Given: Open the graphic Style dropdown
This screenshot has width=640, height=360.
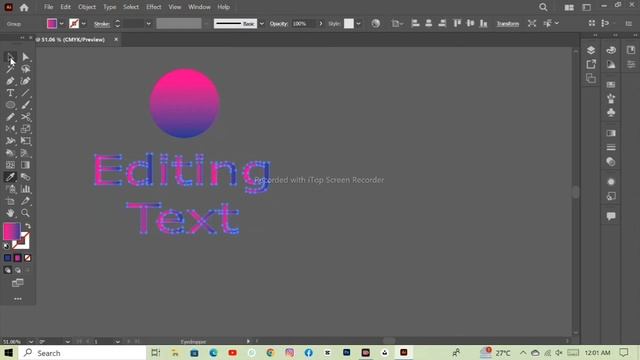Looking at the screenshot, I should (x=358, y=24).
